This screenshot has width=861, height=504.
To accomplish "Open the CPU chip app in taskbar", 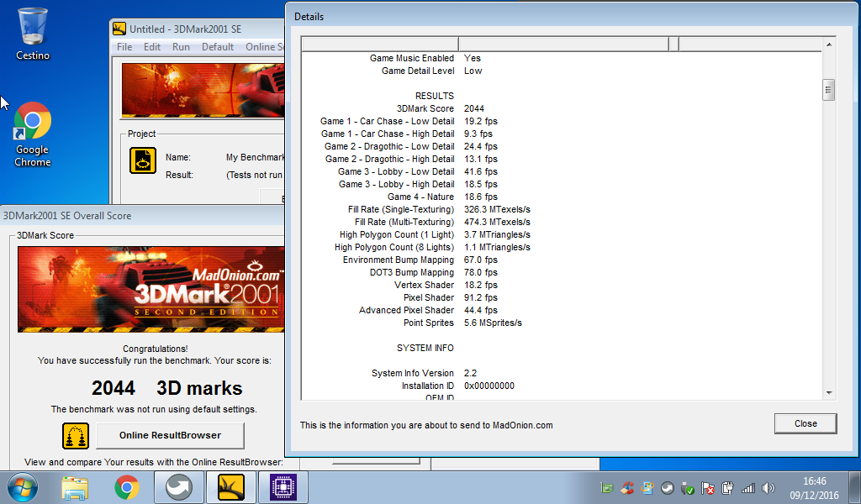I will 283,487.
